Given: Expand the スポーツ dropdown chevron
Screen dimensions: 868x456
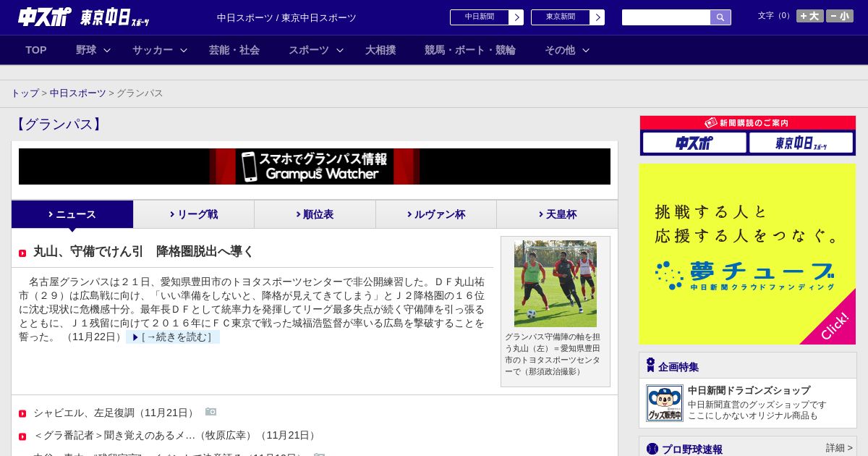Looking at the screenshot, I should 340,50.
